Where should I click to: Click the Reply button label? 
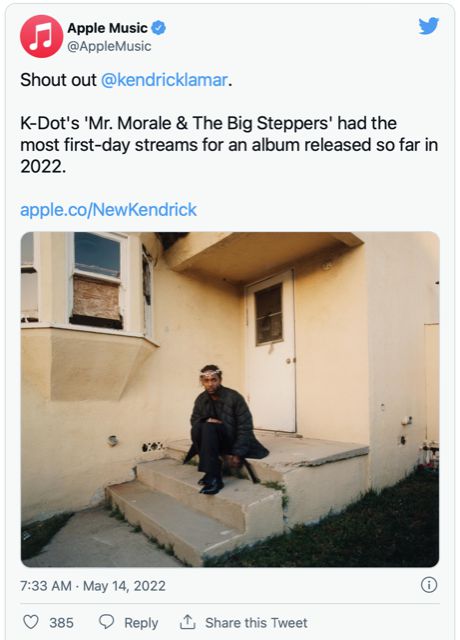[141, 623]
